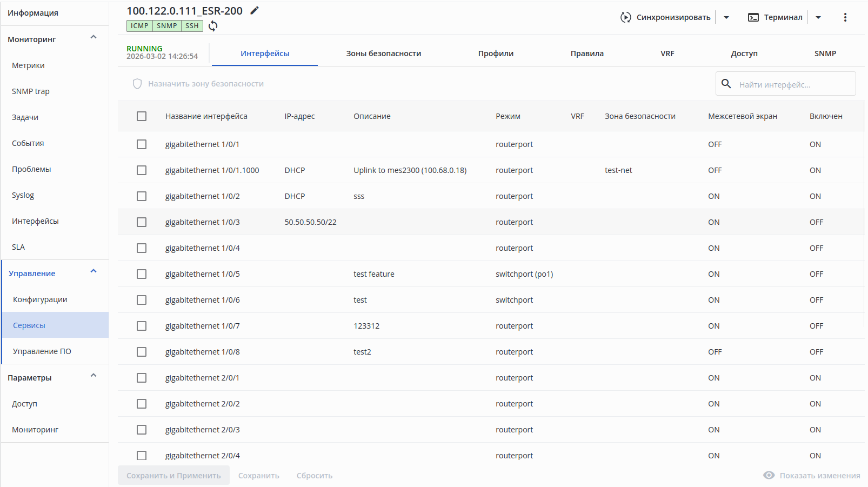The image size is (868, 487).
Task: Switch to the Зоны безопасности tab
Action: click(384, 54)
